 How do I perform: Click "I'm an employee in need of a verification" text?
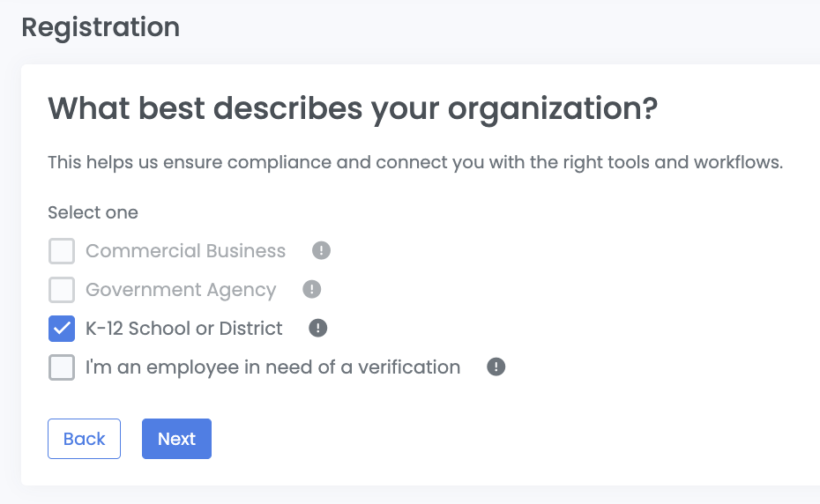pos(272,367)
